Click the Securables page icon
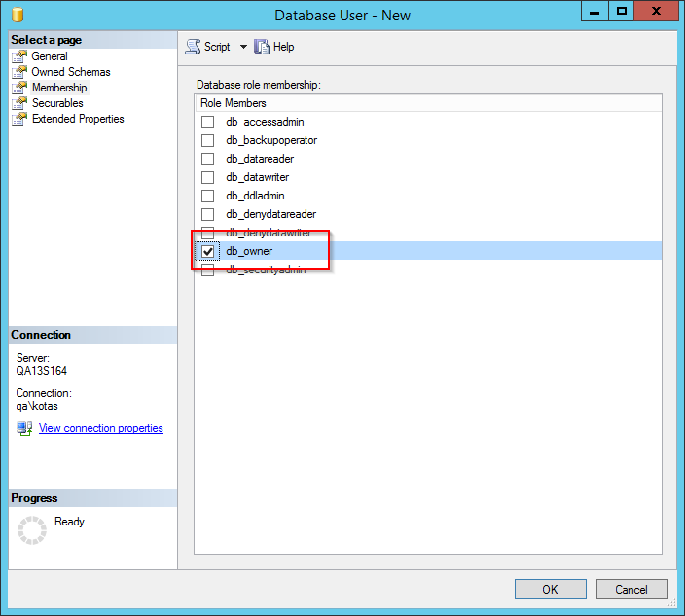The width and height of the screenshot is (685, 616). point(19,103)
